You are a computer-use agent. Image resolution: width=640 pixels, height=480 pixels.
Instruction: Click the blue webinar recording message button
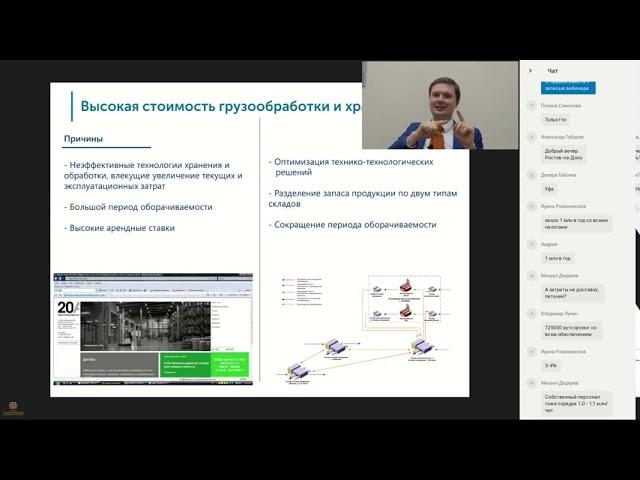tap(569, 88)
